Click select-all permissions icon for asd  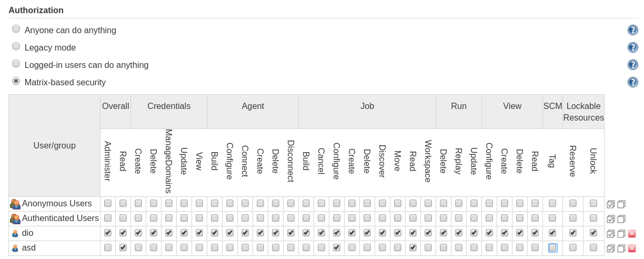[610, 248]
